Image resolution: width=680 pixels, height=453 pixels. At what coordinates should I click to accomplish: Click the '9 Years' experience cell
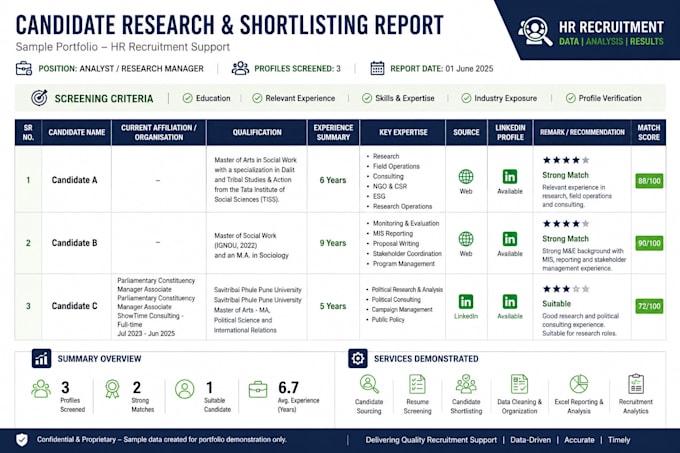pos(333,243)
